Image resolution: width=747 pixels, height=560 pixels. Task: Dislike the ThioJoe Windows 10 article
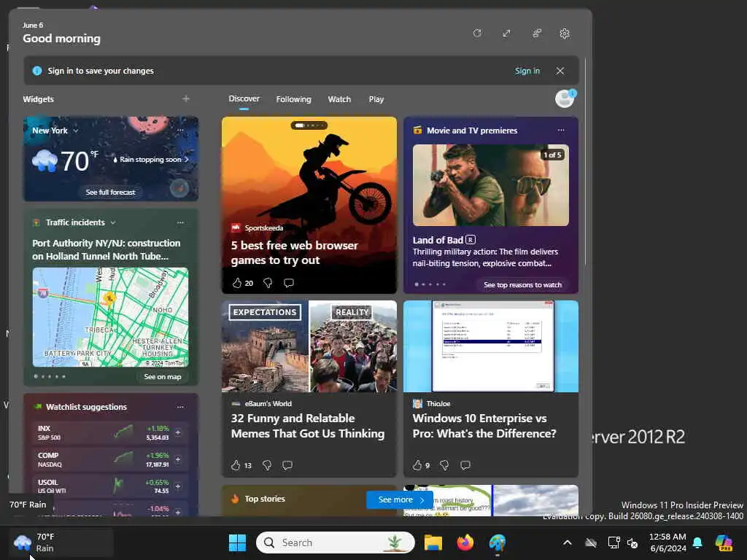tap(444, 464)
